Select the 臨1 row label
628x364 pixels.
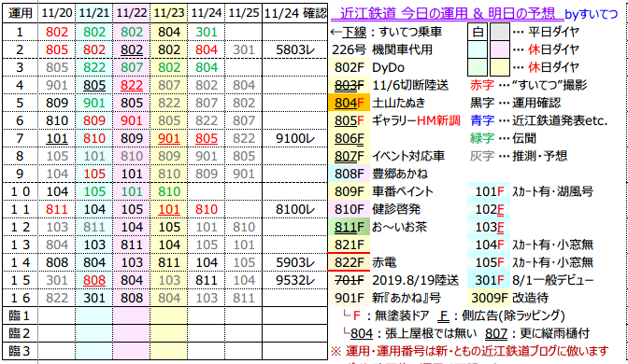(20, 315)
